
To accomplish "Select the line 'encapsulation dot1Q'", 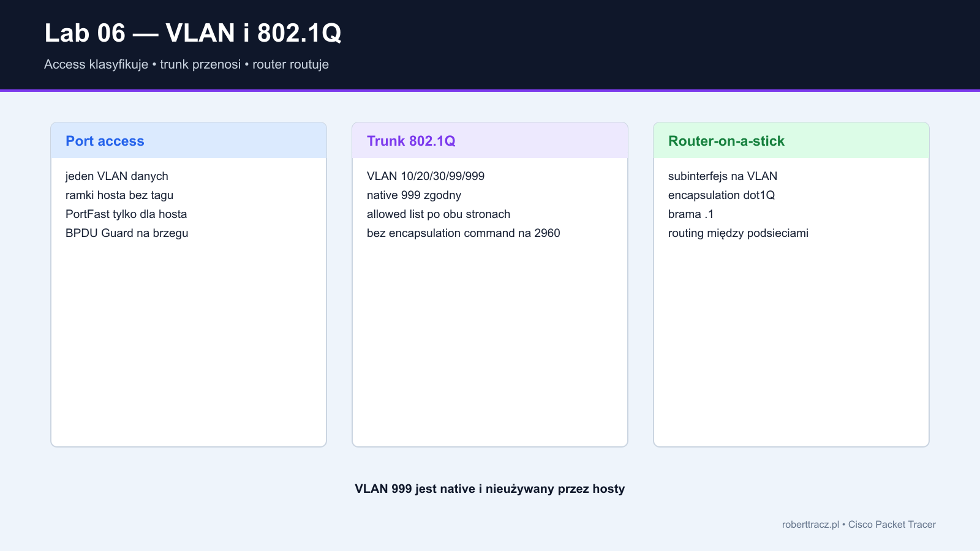I will click(722, 195).
